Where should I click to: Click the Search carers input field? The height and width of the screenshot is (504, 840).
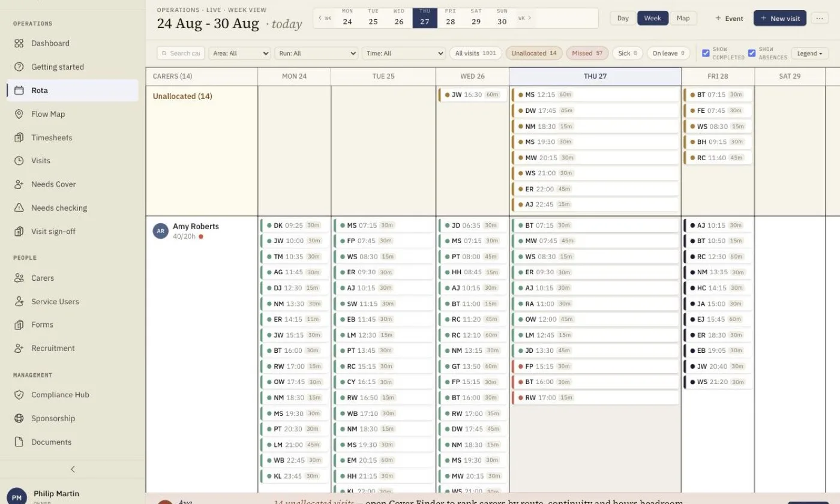point(181,53)
